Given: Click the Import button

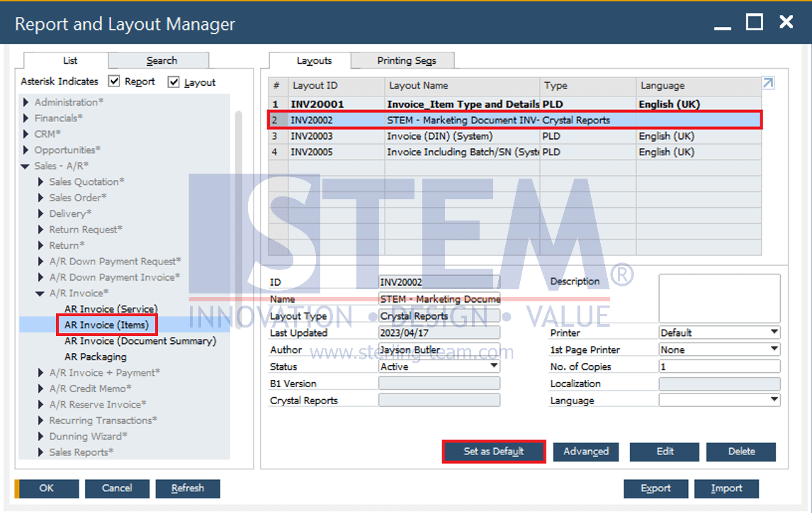Looking at the screenshot, I should [726, 488].
